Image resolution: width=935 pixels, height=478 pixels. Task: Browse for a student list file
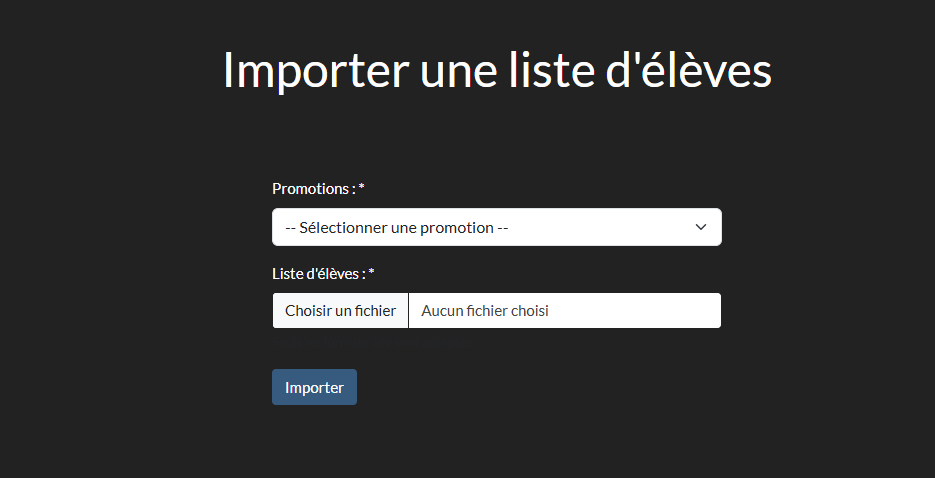(340, 311)
